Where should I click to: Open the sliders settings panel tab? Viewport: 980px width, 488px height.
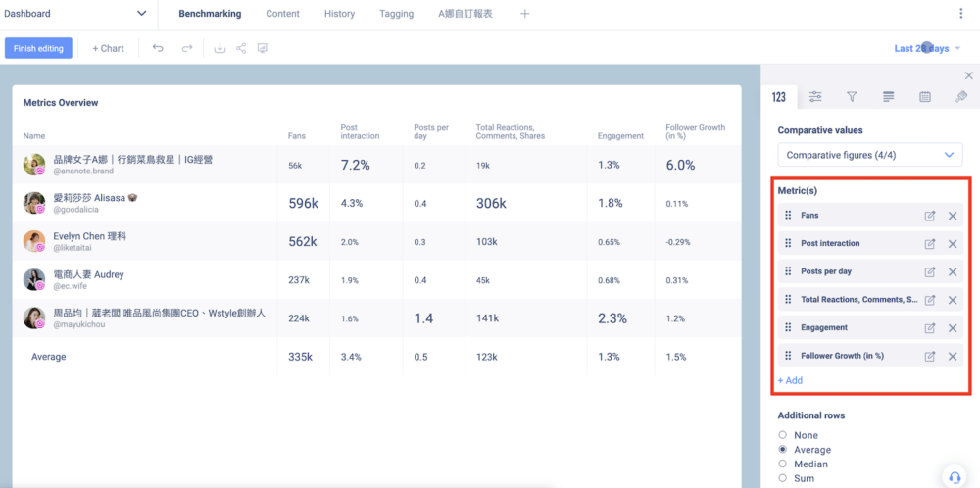(815, 96)
